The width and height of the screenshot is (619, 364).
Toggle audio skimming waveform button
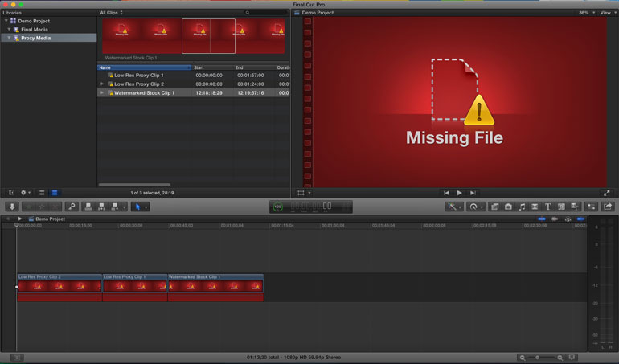coord(555,219)
